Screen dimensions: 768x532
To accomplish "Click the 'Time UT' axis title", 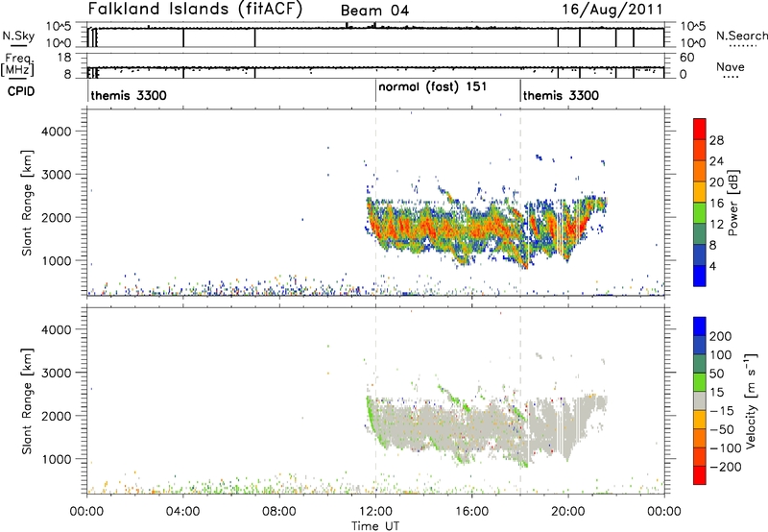I will [375, 526].
